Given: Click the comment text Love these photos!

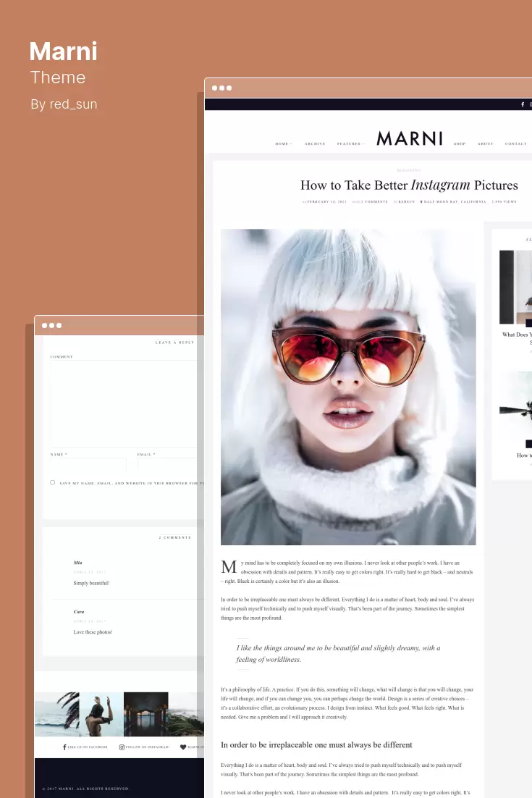Looking at the screenshot, I should pyautogui.click(x=93, y=632).
